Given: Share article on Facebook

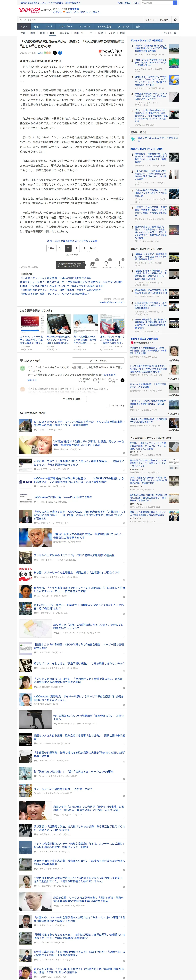Looking at the screenshot, I should tap(60, 53).
